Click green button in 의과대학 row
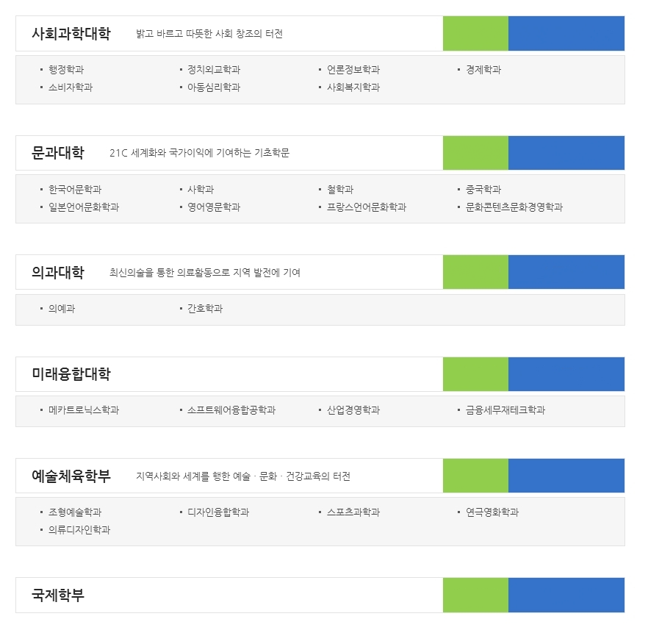This screenshot has width=648, height=644. tap(475, 272)
